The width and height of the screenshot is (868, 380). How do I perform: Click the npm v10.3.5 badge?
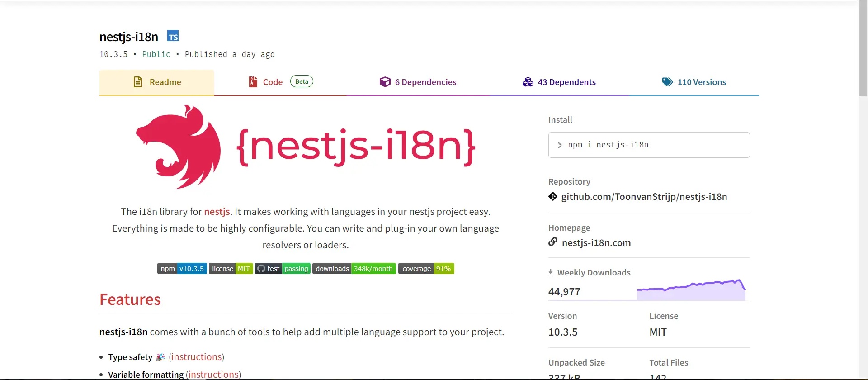182,269
